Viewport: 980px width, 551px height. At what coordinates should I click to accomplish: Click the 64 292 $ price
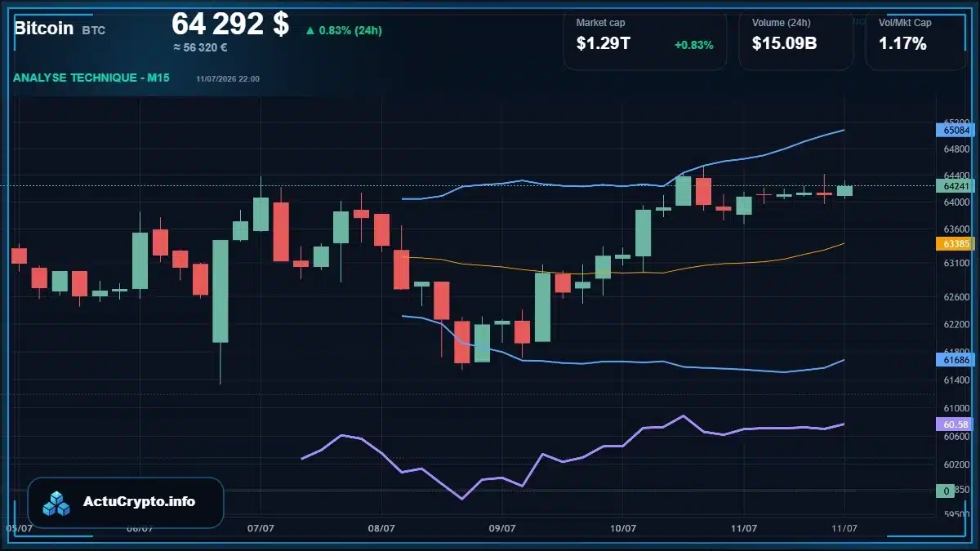(x=230, y=24)
